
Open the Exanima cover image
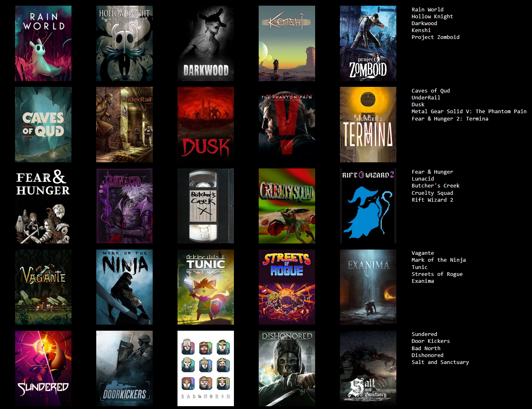(x=368, y=287)
